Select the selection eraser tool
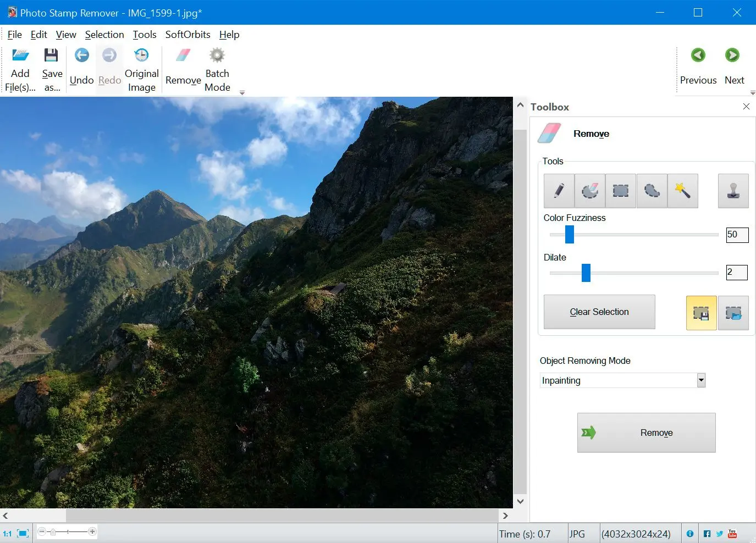The height and width of the screenshot is (543, 756). 589,191
